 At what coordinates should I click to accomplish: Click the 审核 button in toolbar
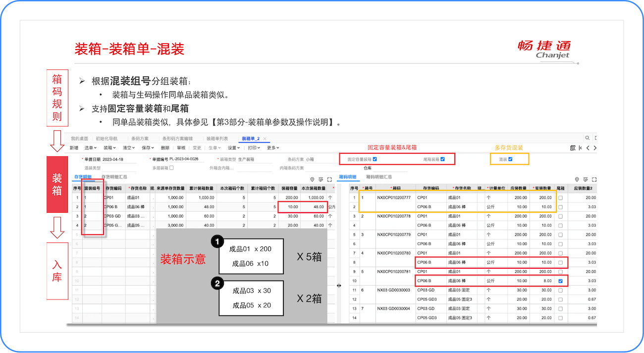pos(181,148)
